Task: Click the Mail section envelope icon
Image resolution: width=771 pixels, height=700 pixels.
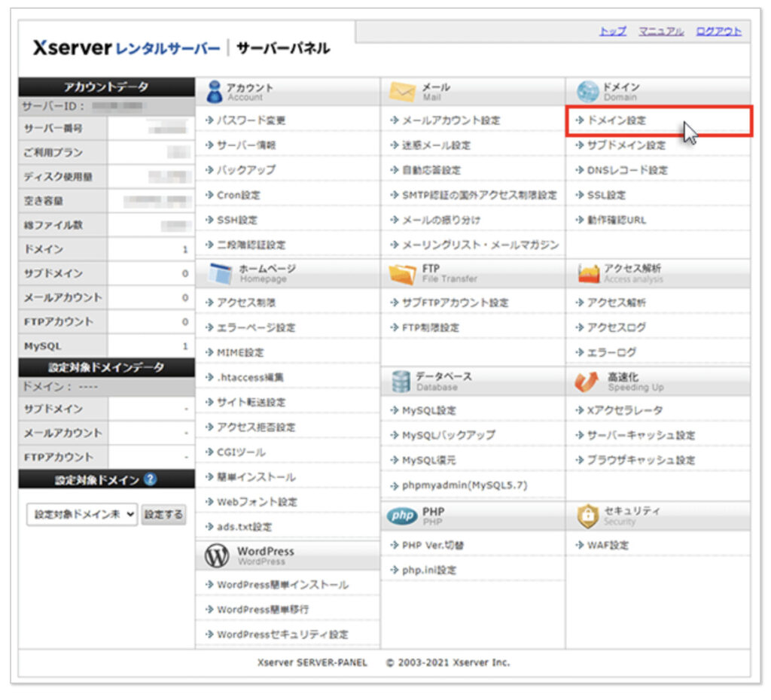Action: [x=402, y=91]
